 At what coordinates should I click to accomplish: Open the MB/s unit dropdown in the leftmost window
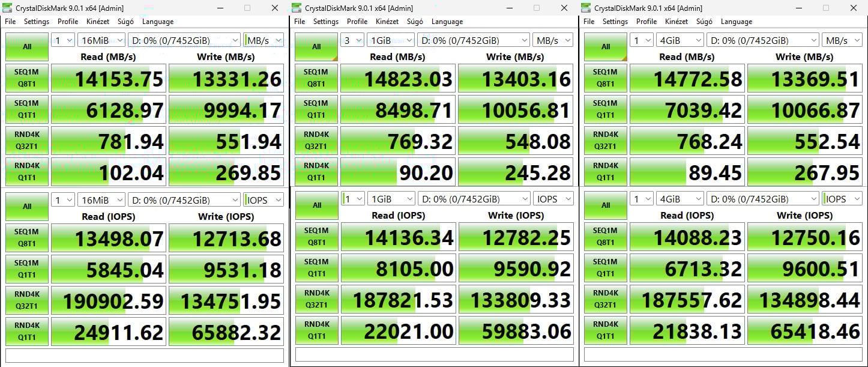pos(264,40)
